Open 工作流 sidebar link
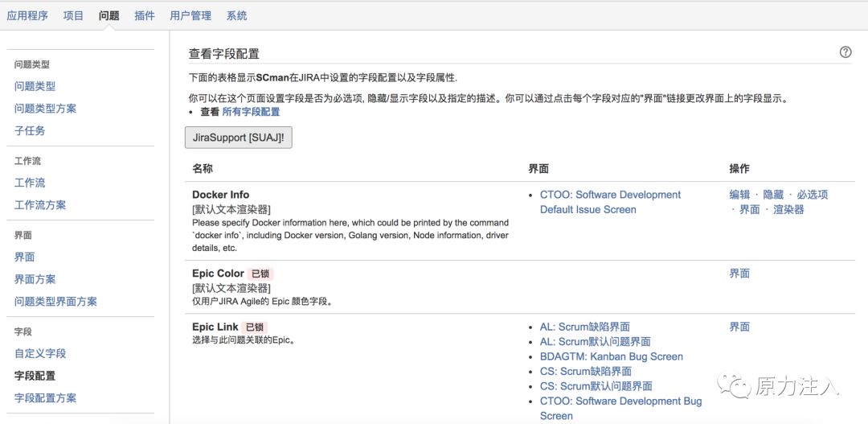Image resolution: width=868 pixels, height=424 pixels. coord(30,183)
